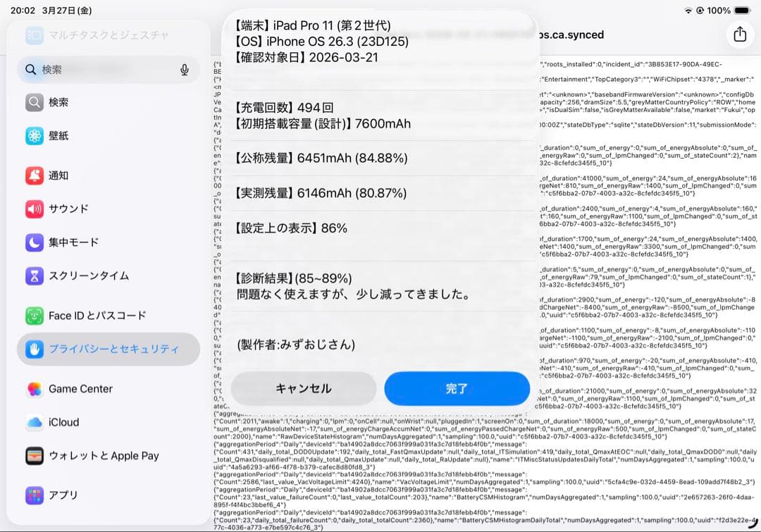Image resolution: width=761 pixels, height=532 pixels.
Task: Tap the "VacVoltageLimit" log entry
Action: [484, 478]
